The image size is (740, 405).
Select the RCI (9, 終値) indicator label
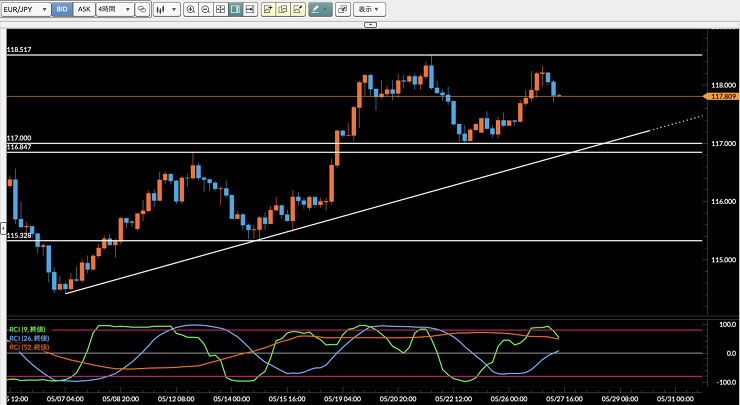(x=27, y=329)
